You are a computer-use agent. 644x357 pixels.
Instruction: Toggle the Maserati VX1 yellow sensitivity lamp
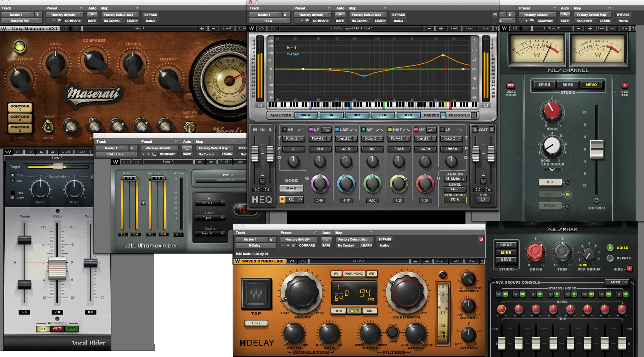coord(20,46)
